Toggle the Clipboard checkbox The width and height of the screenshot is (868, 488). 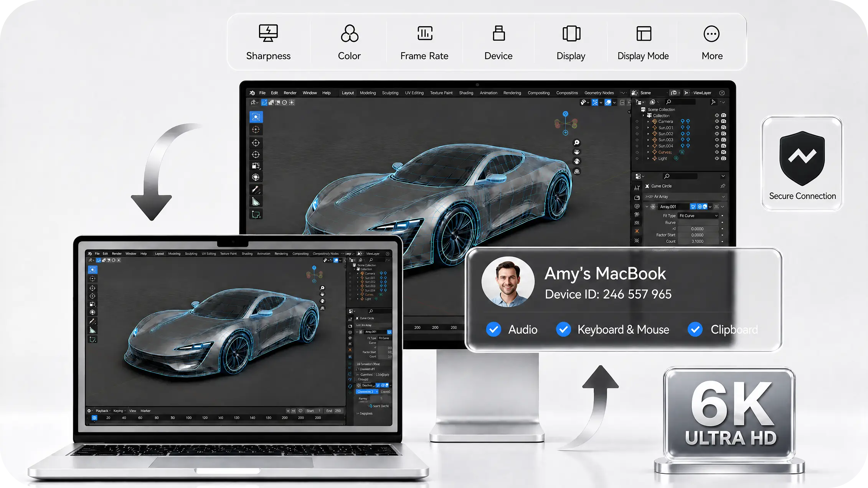click(x=695, y=330)
